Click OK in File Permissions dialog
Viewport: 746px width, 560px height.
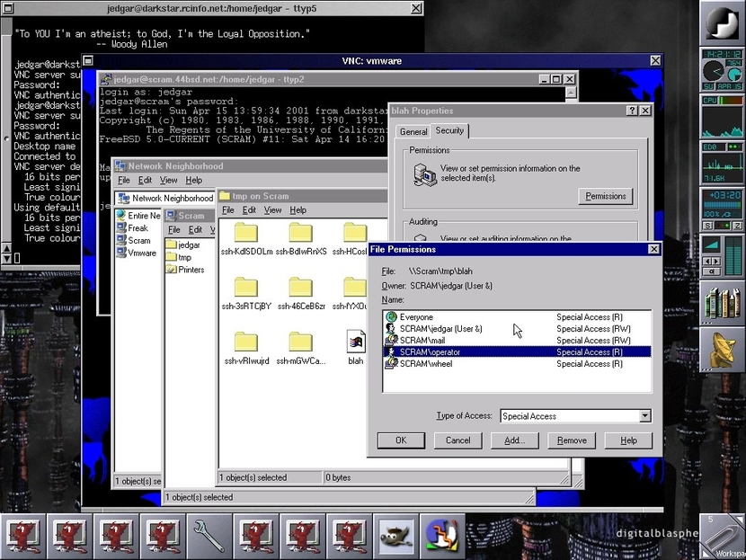coord(401,440)
